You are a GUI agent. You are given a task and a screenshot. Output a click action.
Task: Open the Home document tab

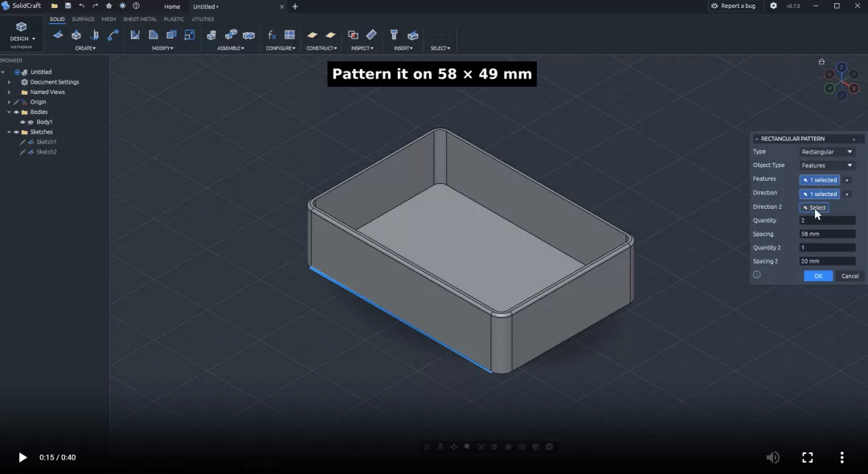(x=172, y=6)
